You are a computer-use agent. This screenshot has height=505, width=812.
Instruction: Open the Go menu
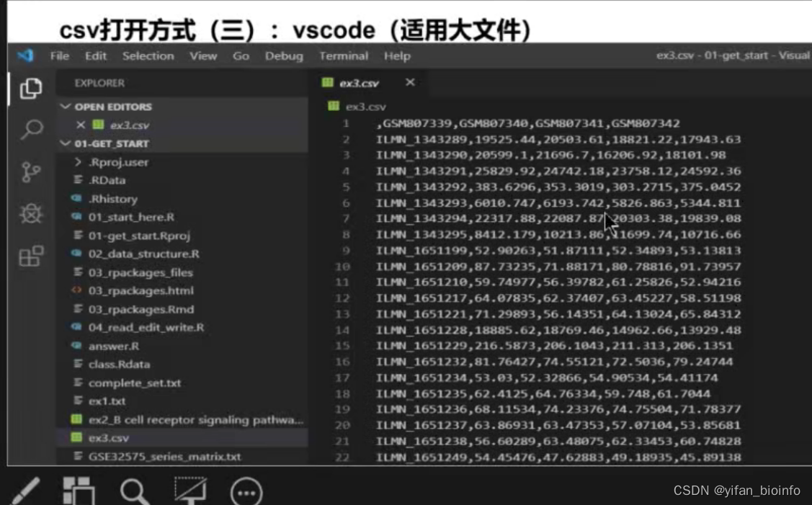tap(241, 56)
